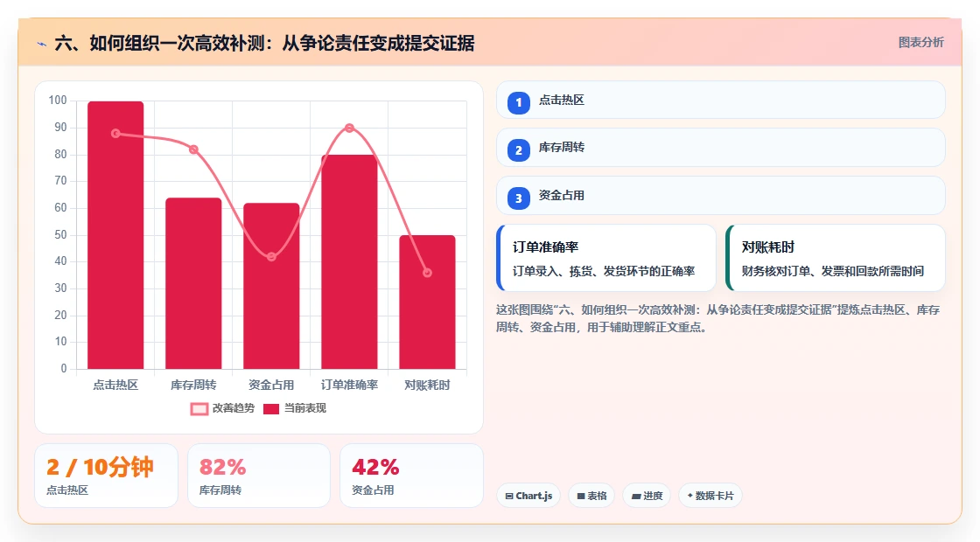This screenshot has height=542, width=980.
Task: Click the 资金占用 x-axis label
Action: [x=271, y=386]
